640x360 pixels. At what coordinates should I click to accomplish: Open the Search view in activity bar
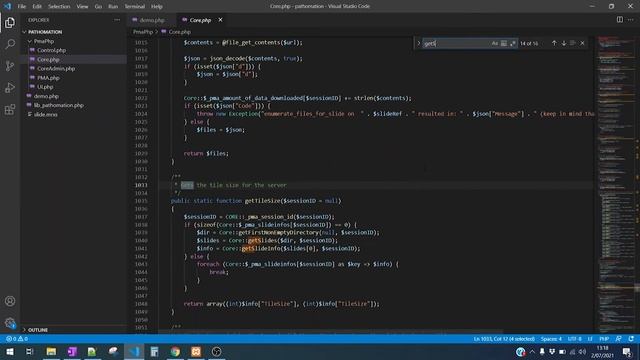[10, 44]
